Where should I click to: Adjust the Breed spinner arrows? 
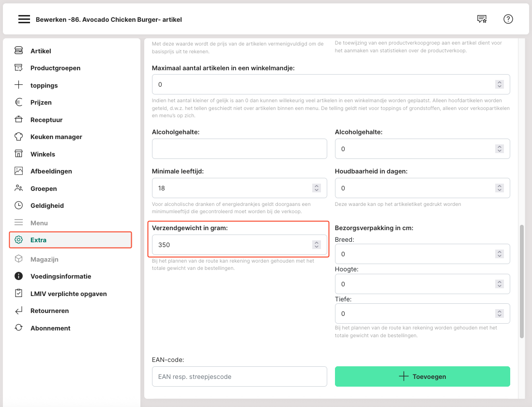(499, 253)
